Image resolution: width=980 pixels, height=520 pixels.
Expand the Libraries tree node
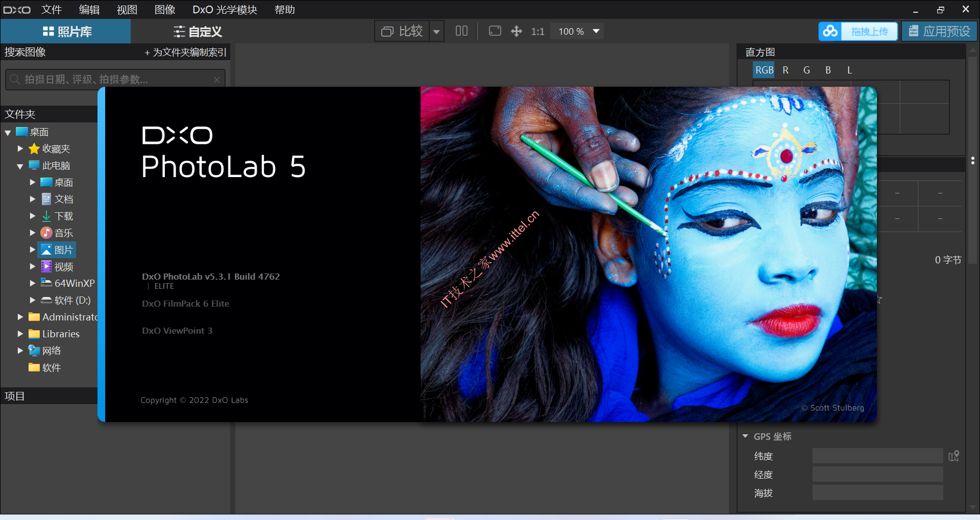(x=20, y=334)
